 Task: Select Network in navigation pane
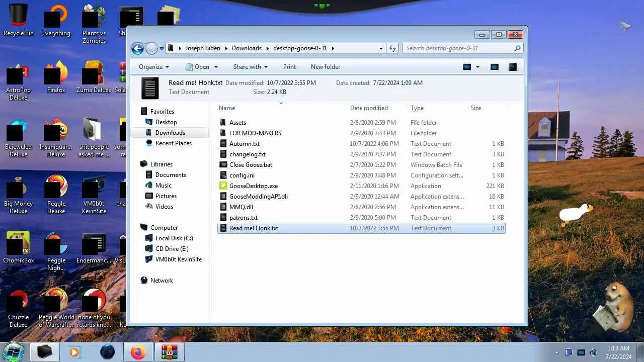click(x=162, y=281)
